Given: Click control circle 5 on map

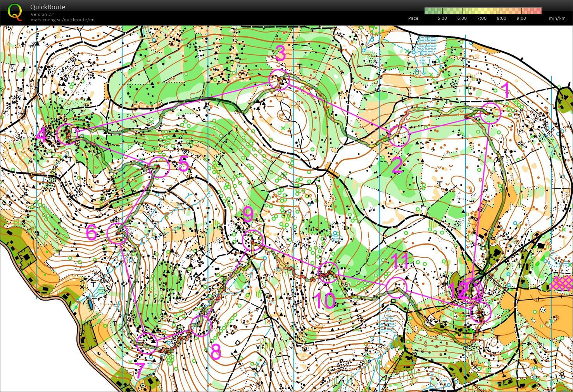Looking at the screenshot, I should 159,167.
